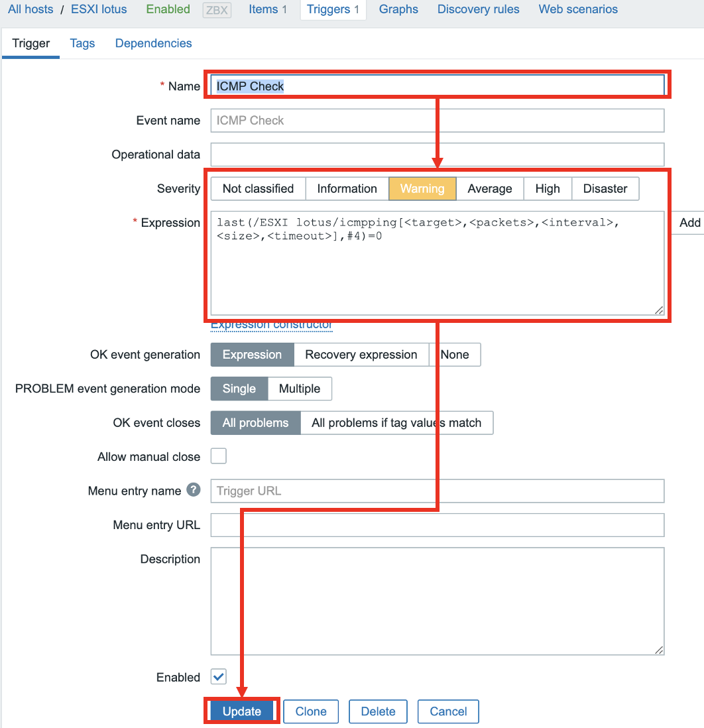Uncheck the Enabled checkbox
Screen dimensions: 704x728
(219, 676)
